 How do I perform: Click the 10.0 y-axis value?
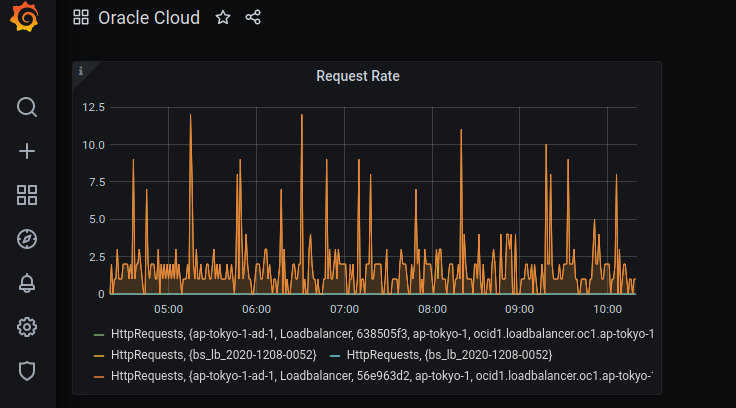pos(93,145)
